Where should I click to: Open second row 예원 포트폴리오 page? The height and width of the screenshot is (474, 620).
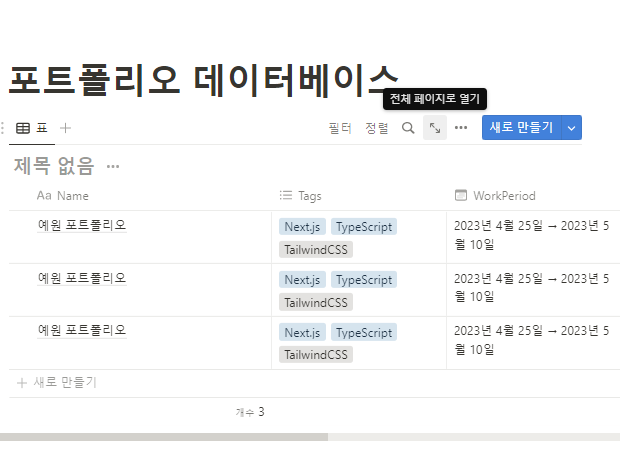point(82,278)
